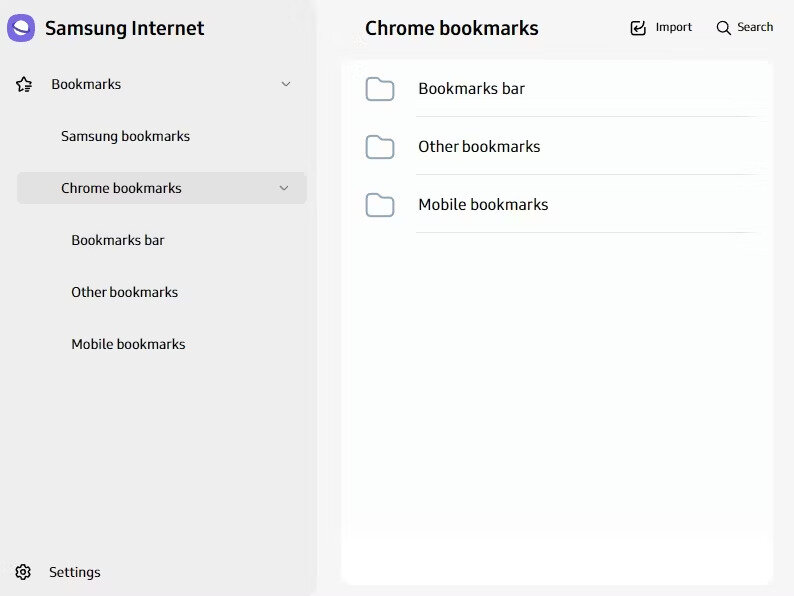Screen dimensions: 794x596
Task: Click the Settings gear icon
Action: 23,572
